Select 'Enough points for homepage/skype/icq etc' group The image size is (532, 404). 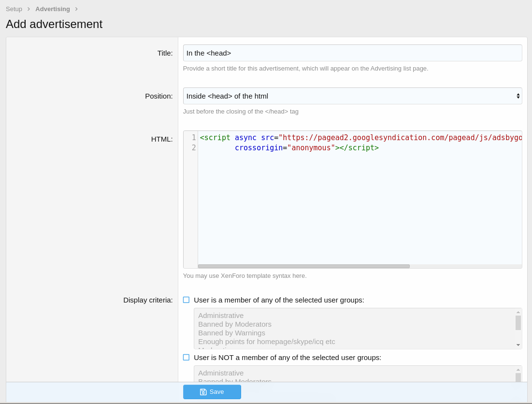[266, 342]
